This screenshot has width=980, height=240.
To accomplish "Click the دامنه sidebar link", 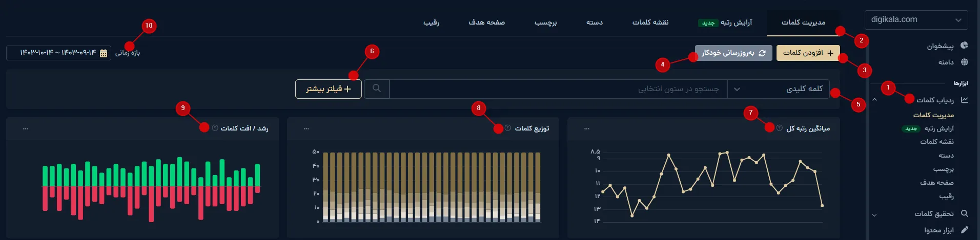I will point(946,62).
